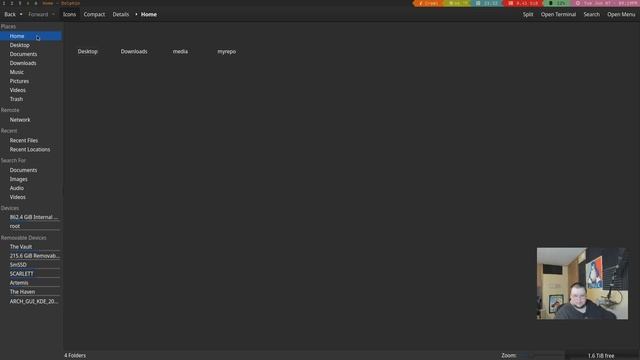
Task: Click the orange panel widget in top bar
Action: (x=428, y=3)
